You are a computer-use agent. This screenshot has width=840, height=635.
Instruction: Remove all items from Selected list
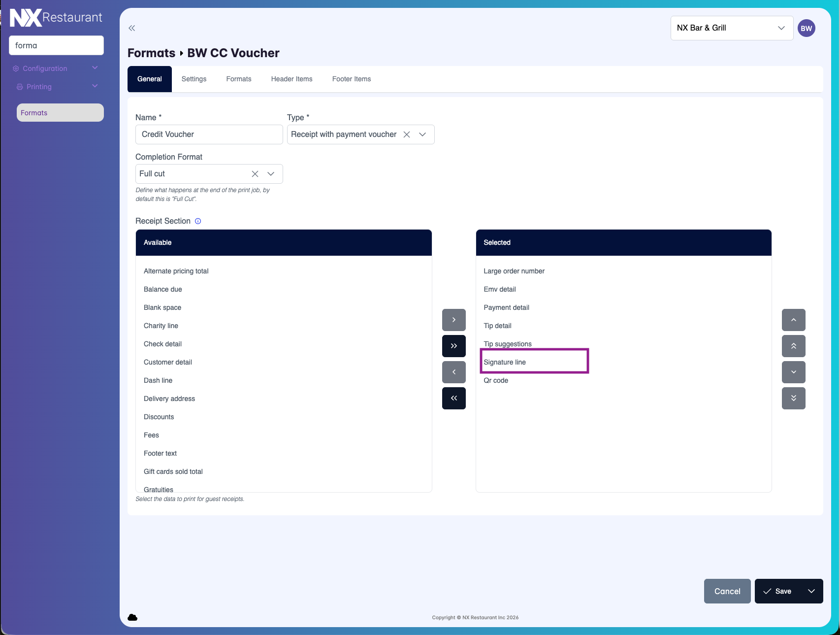coord(453,398)
